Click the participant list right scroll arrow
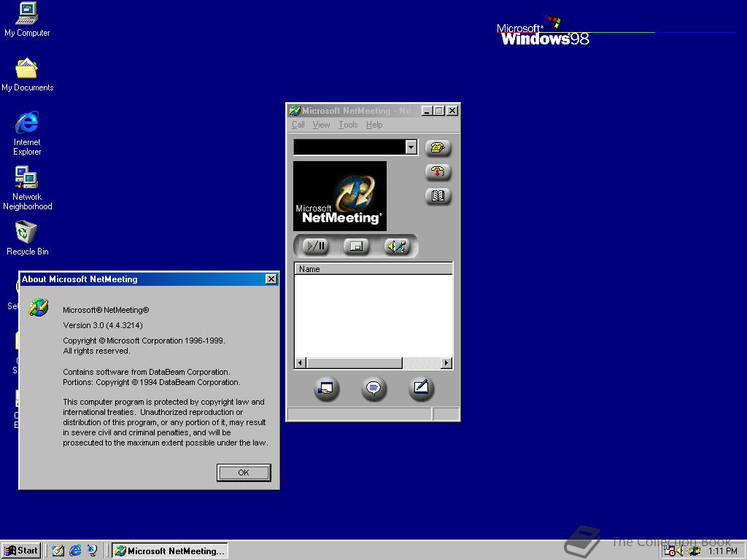 coord(446,363)
